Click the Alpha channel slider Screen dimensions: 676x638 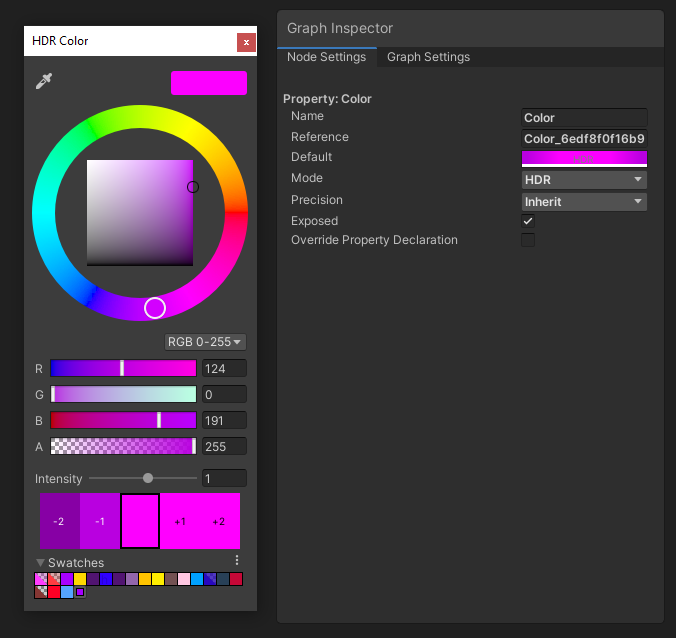click(x=123, y=446)
